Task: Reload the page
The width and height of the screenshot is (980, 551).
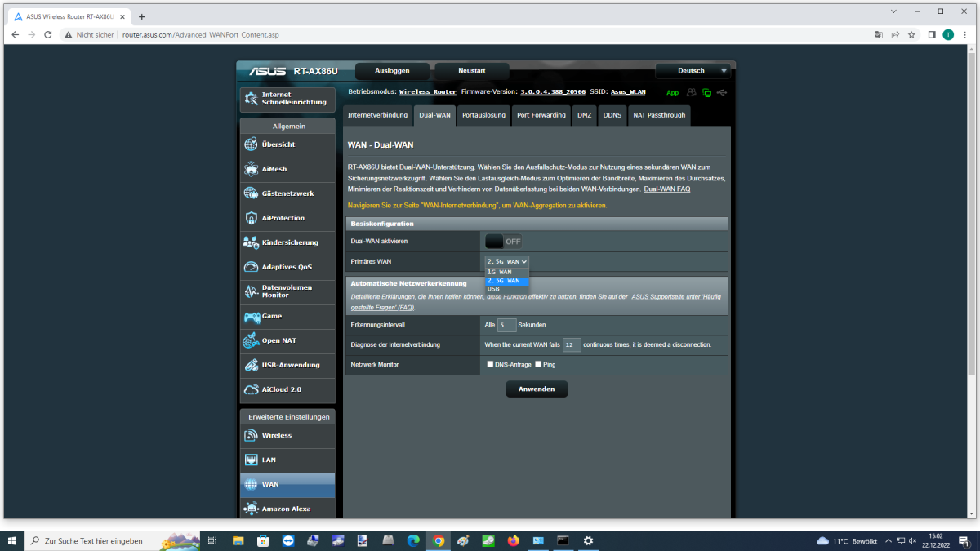Action: coord(49,34)
